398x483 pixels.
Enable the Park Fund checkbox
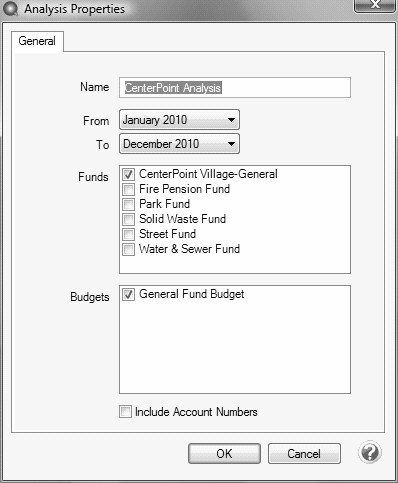tap(128, 204)
